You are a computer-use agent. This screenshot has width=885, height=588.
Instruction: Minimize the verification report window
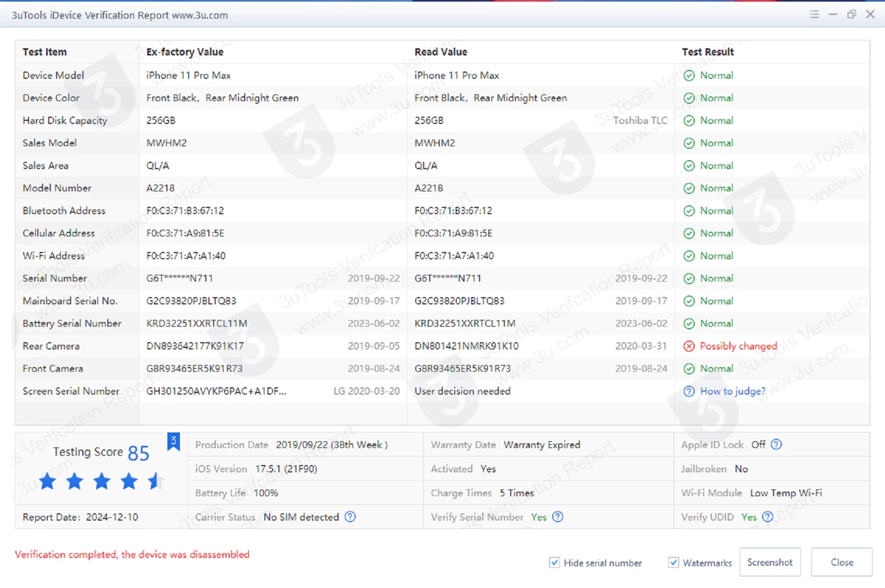click(x=833, y=15)
